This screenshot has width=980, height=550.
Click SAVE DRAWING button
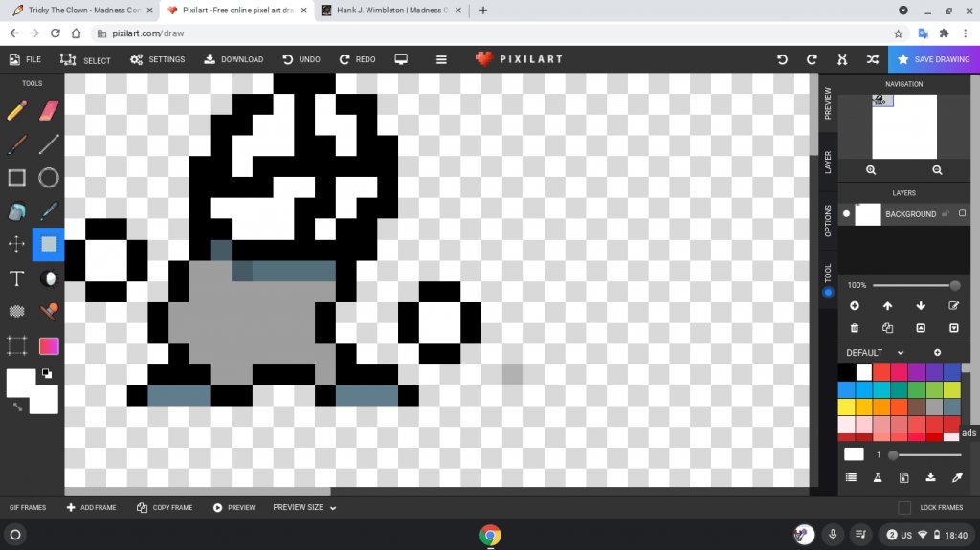coord(934,59)
